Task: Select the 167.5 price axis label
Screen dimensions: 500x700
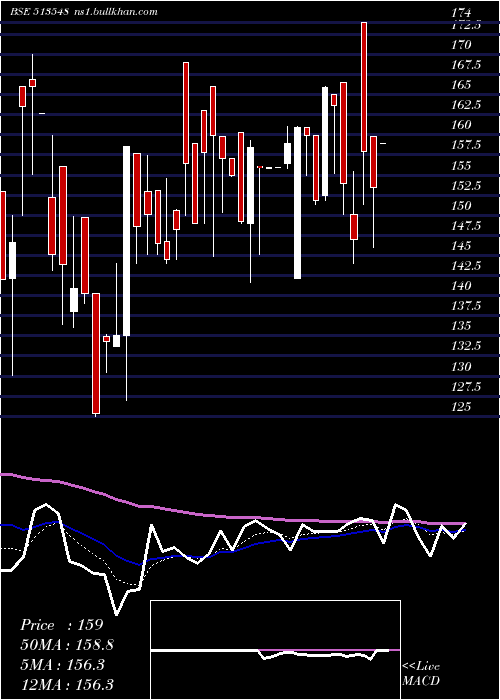Action: tap(466, 65)
